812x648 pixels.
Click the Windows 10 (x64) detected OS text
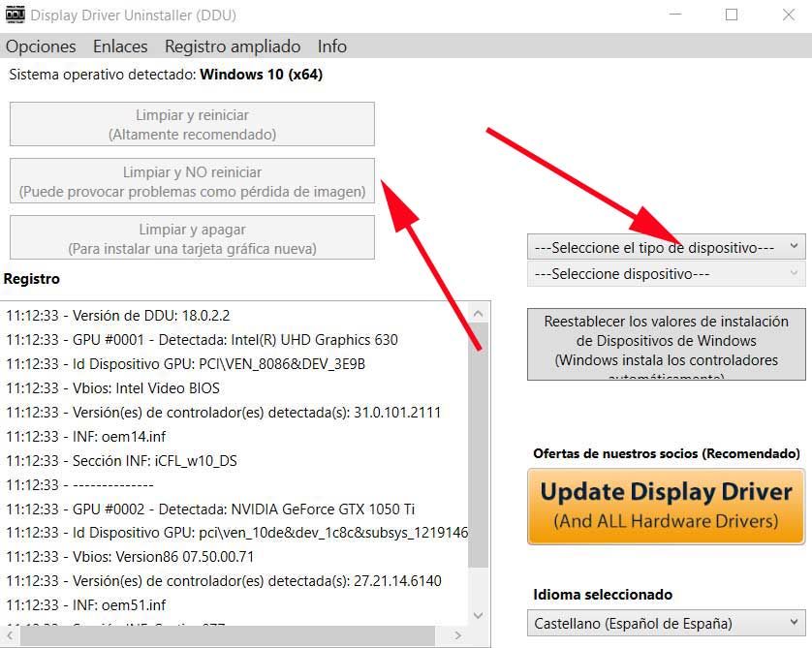[x=261, y=75]
